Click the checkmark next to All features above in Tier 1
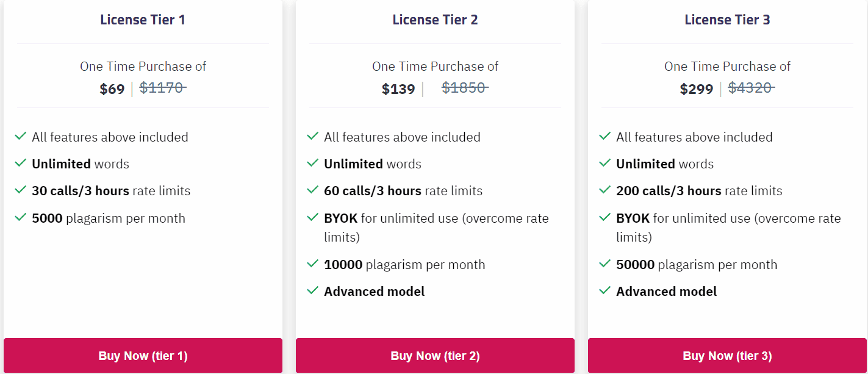The height and width of the screenshot is (374, 868). pos(20,137)
